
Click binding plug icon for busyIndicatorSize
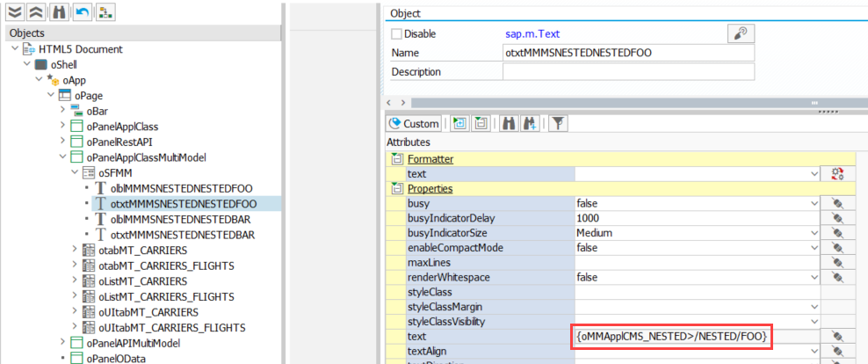837,233
